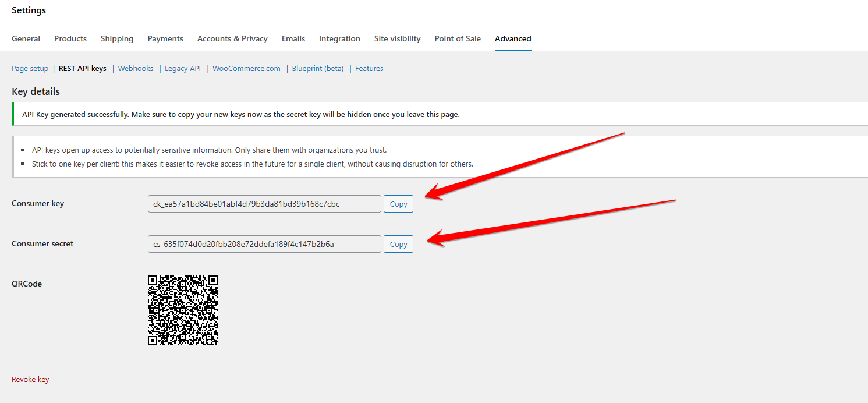Switch to Accounts & Privacy settings

[232, 38]
